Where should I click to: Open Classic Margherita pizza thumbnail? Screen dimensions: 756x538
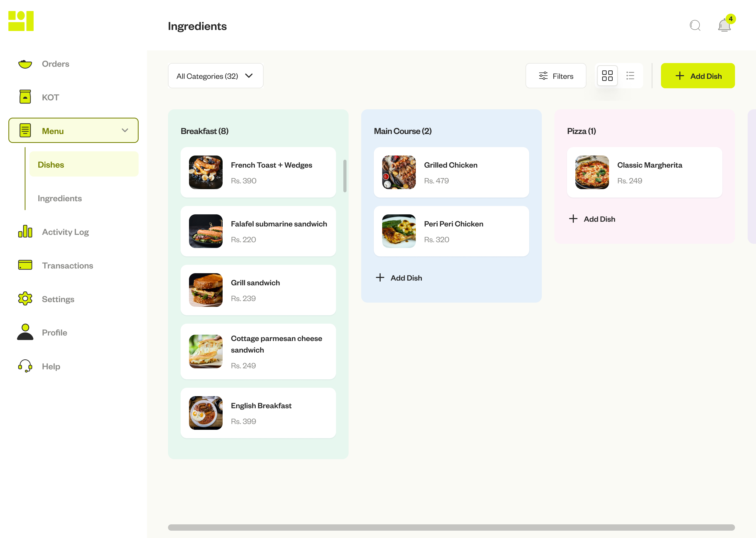pos(592,172)
